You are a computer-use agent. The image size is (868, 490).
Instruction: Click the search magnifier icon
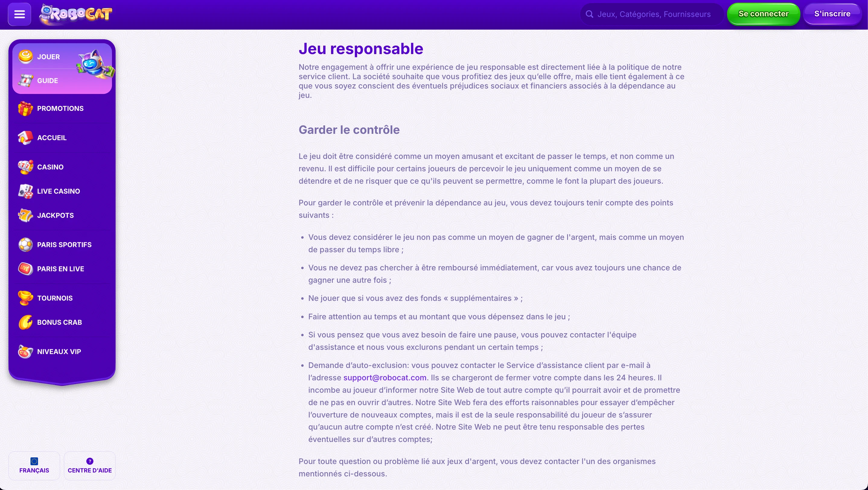coord(589,14)
